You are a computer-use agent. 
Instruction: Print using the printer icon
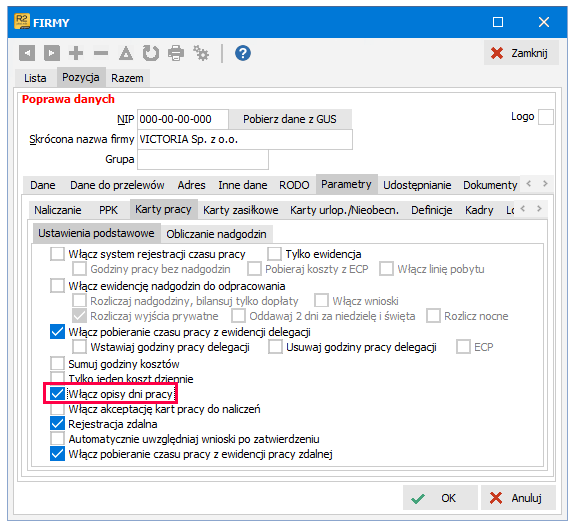click(x=176, y=53)
